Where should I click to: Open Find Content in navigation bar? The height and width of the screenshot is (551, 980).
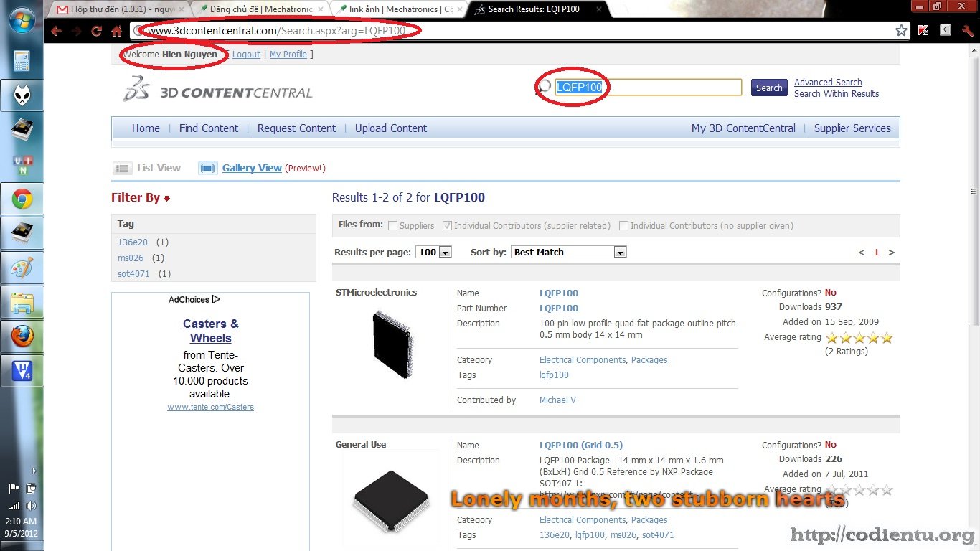pos(209,128)
